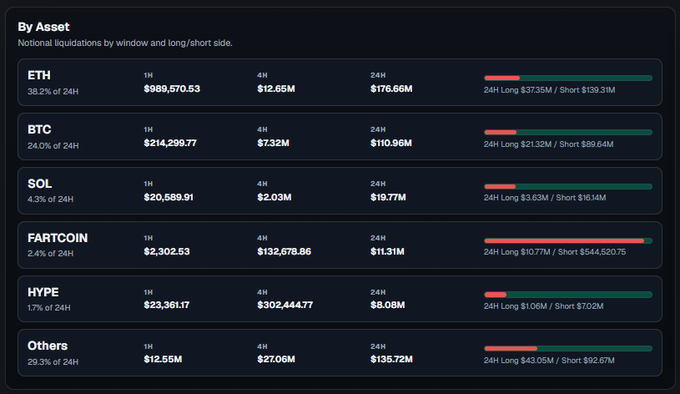
Task: Select the Others asset name
Action: [48, 346]
